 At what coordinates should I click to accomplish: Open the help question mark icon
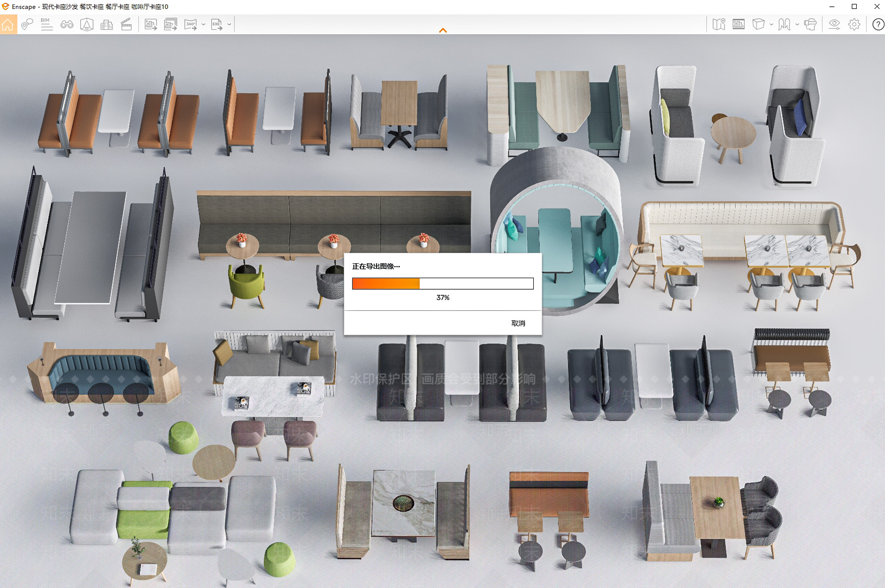click(x=878, y=24)
